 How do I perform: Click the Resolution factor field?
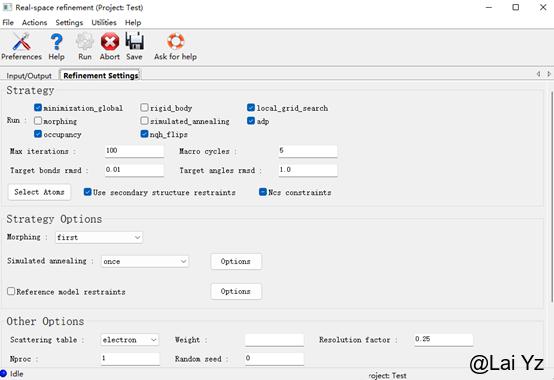point(443,340)
